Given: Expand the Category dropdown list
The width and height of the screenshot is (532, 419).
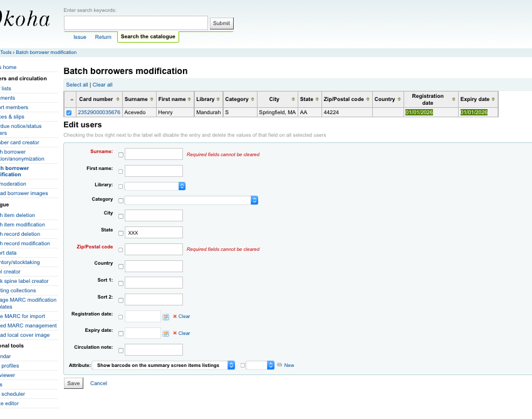Looking at the screenshot, I should (191, 200).
